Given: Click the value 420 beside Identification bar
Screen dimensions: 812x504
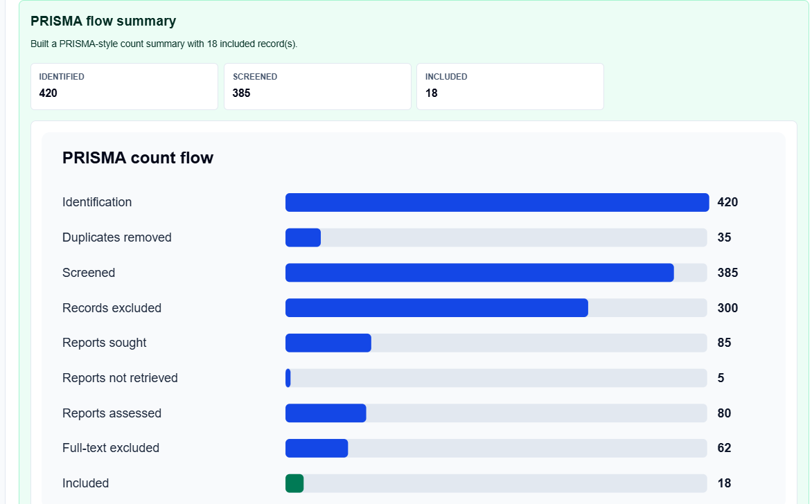Looking at the screenshot, I should [727, 202].
